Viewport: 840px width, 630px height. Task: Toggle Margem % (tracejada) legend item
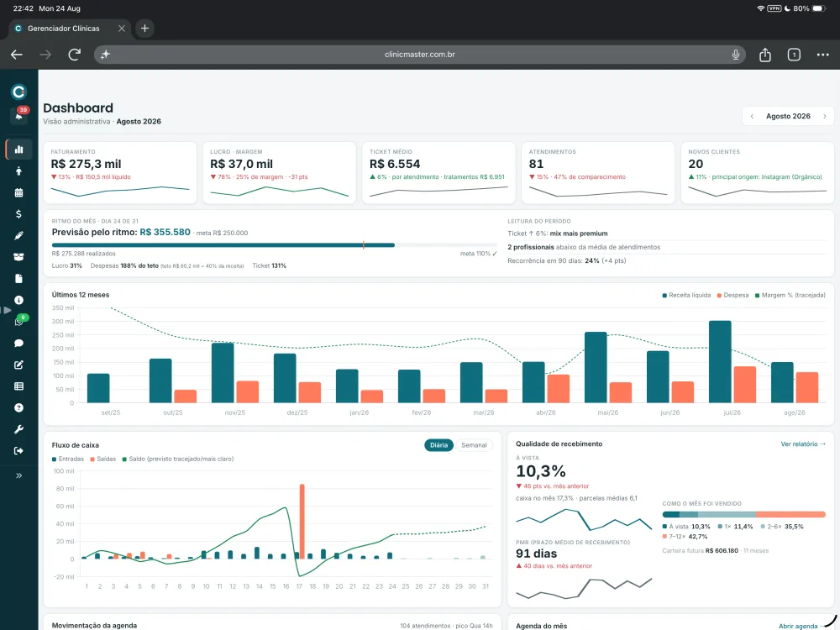click(790, 295)
